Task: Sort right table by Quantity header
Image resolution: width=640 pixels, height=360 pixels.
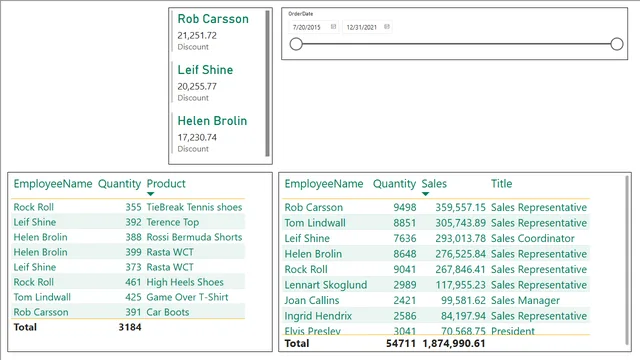Action: pyautogui.click(x=394, y=184)
